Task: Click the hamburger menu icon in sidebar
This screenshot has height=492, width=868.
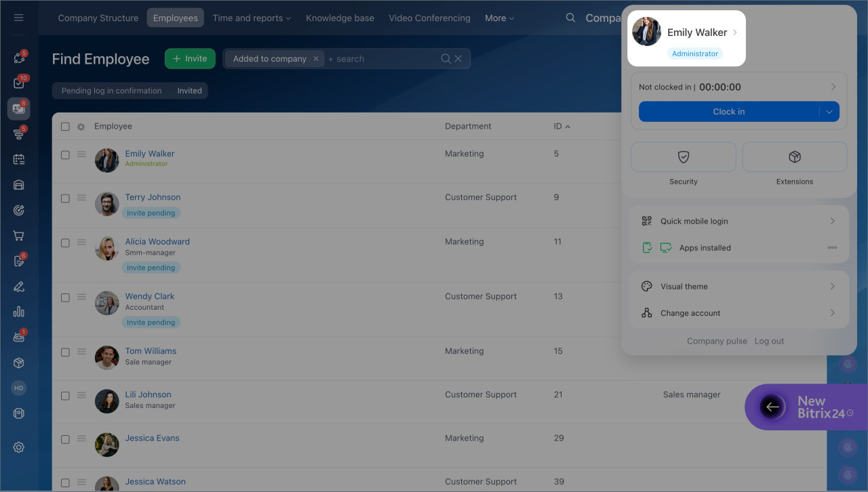Action: pos(19,18)
